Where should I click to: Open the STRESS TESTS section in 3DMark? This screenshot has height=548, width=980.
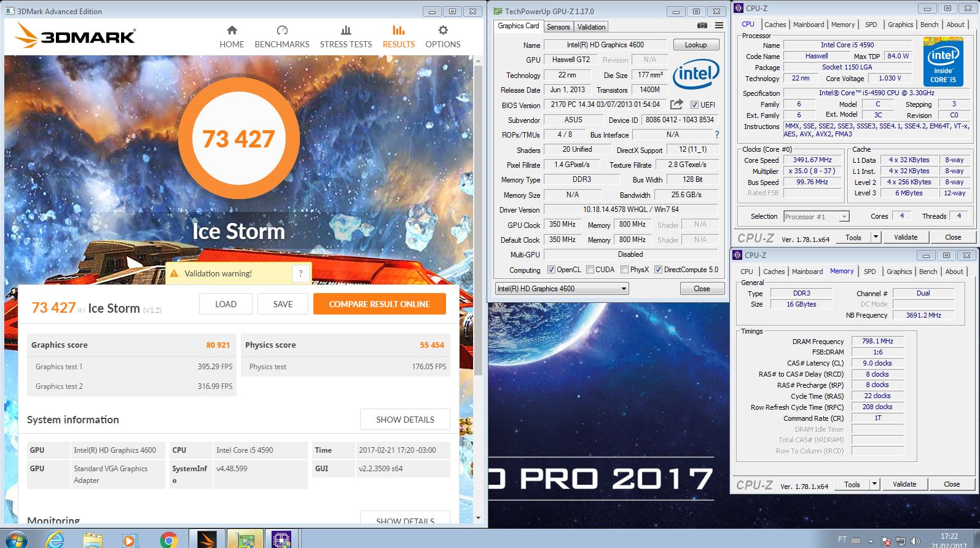346,37
